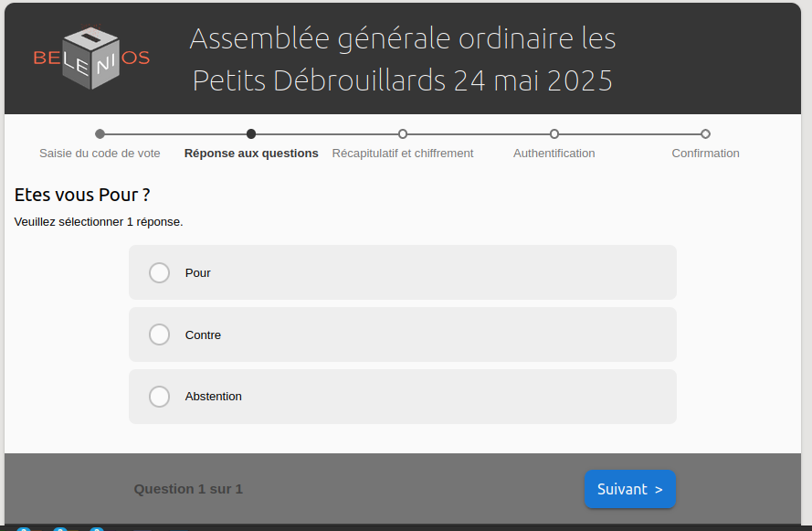812x531 pixels.
Task: Click the 'Saisie du code de vote' step circle
Action: click(100, 134)
